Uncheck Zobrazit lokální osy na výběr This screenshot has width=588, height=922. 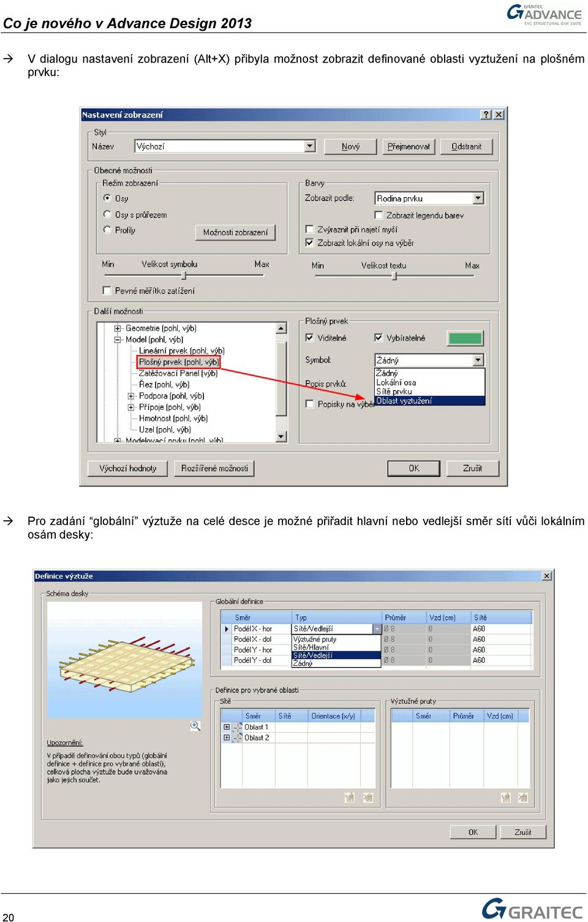(x=309, y=243)
